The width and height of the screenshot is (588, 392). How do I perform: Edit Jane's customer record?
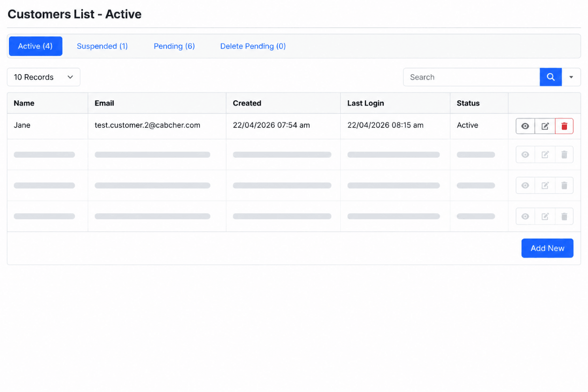(545, 126)
